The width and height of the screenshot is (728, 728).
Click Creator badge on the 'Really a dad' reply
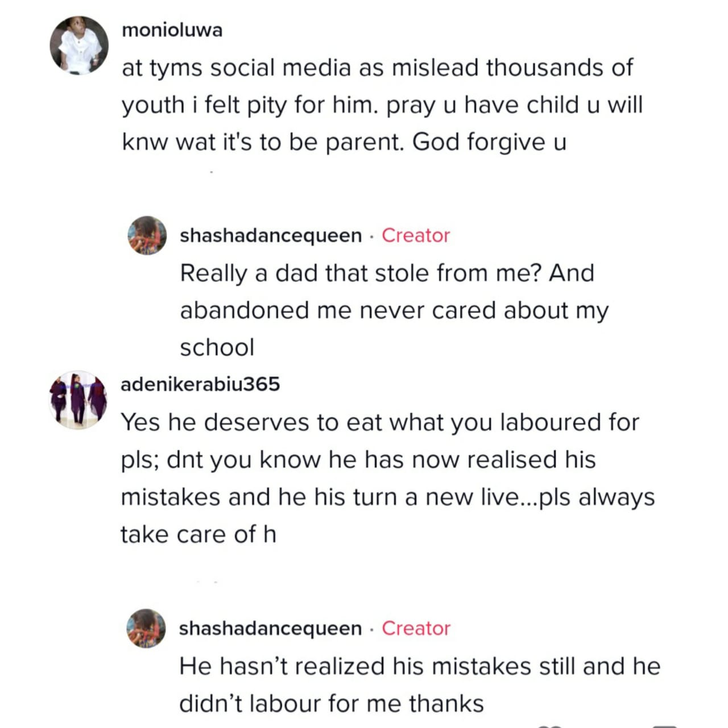click(415, 235)
